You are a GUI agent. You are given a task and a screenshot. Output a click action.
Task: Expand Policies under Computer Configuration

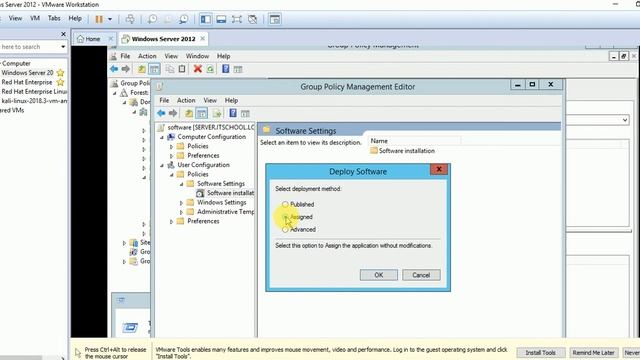tap(171, 146)
